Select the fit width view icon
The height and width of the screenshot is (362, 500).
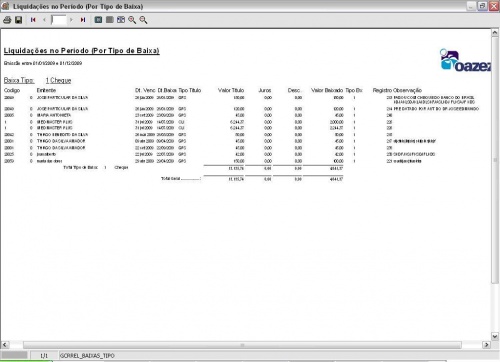[121, 20]
